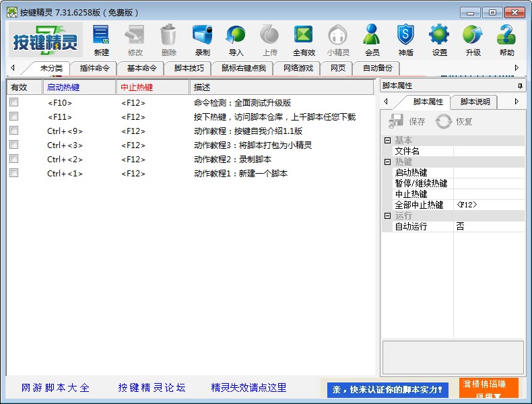The width and height of the screenshot is (532, 404).
Task: Check the box for Ctrl+<2> script
Action: click(14, 159)
